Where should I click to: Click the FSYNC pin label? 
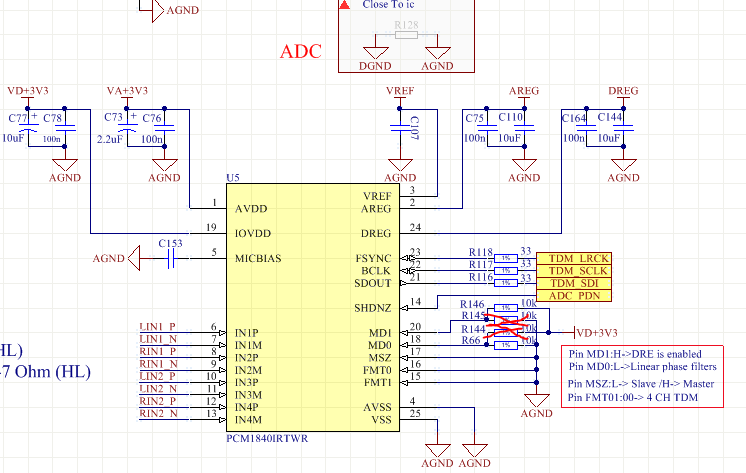pyautogui.click(x=373, y=258)
